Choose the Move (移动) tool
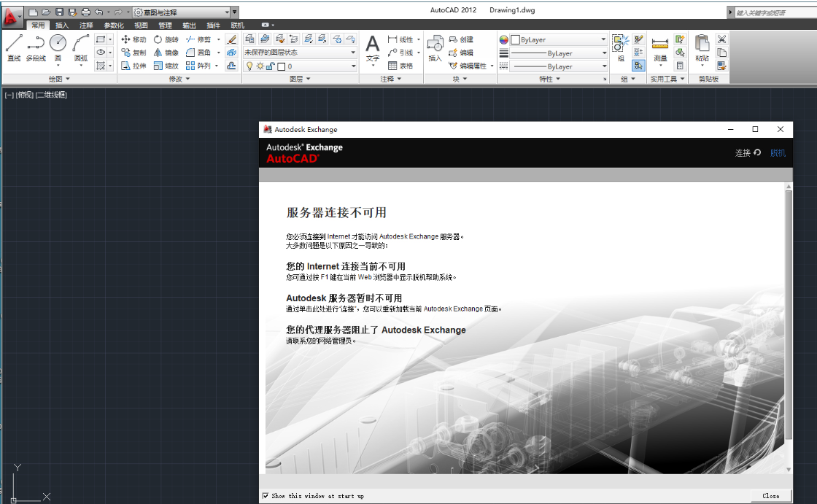This screenshot has width=817, height=504. 133,39
